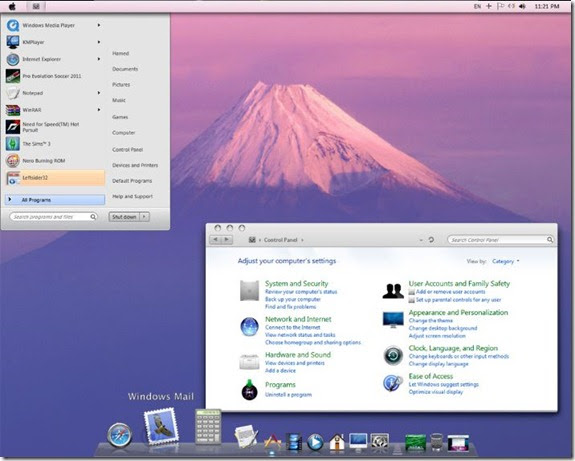
Task: Open Internet Explorer from Start menu
Action: 41,59
